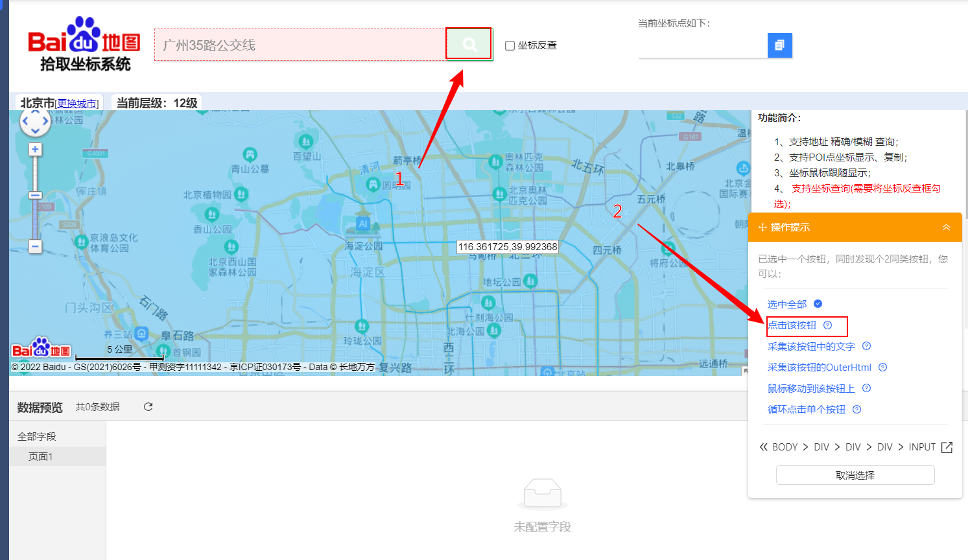Click INPUT in the element breadcrumb
This screenshot has height=560, width=968.
coord(922,447)
